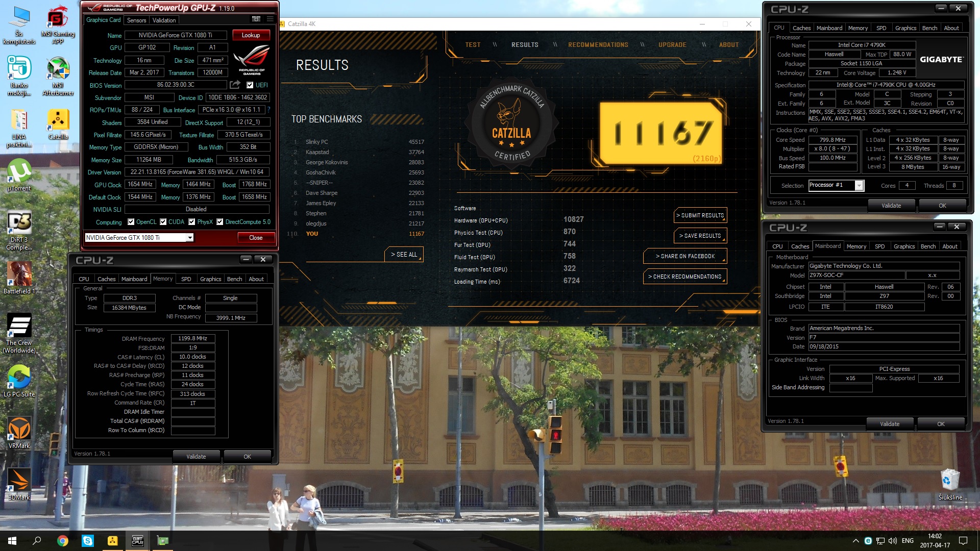Open the volume icon in system tray
The height and width of the screenshot is (551, 980).
892,541
